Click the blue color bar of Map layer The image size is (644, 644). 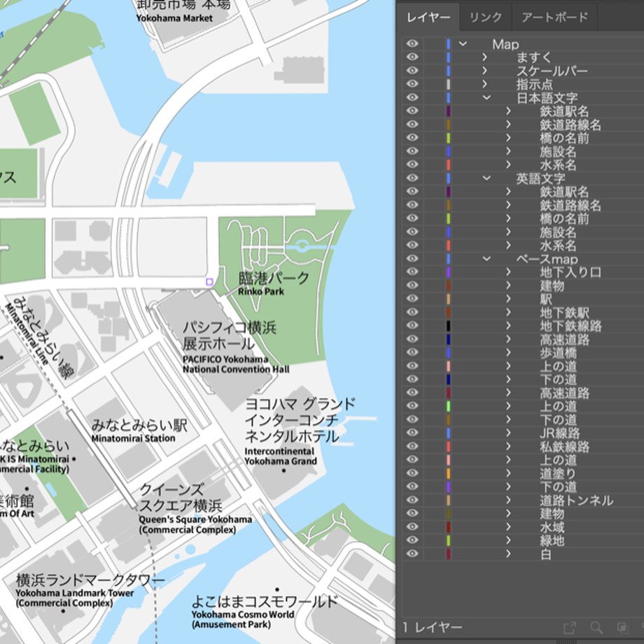[x=449, y=44]
